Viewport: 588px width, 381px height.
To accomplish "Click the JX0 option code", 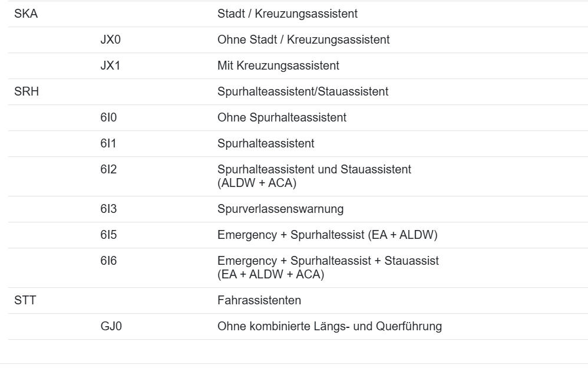I will pyautogui.click(x=110, y=40).
